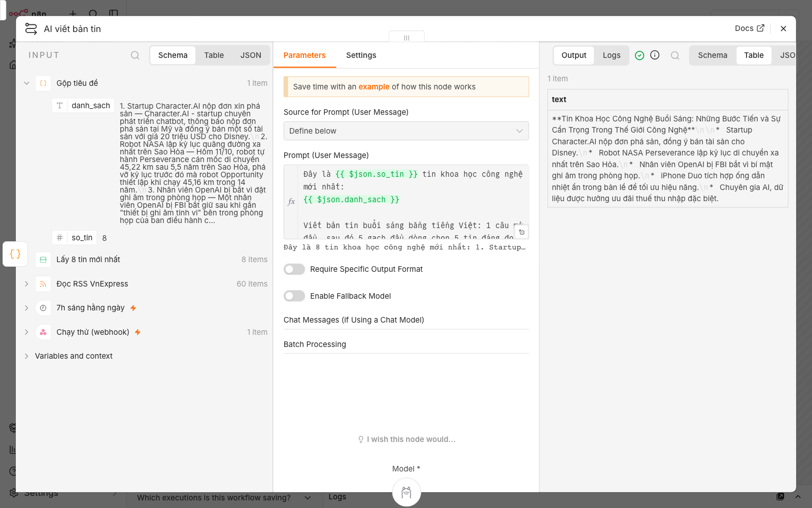Click the example link in the tip
The image size is (812, 508).
(x=374, y=87)
